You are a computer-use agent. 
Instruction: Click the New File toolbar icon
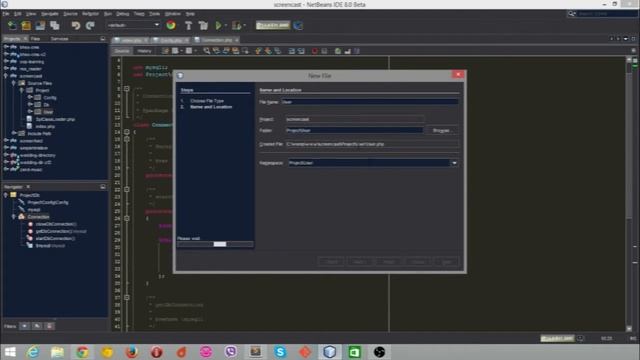point(12,25)
